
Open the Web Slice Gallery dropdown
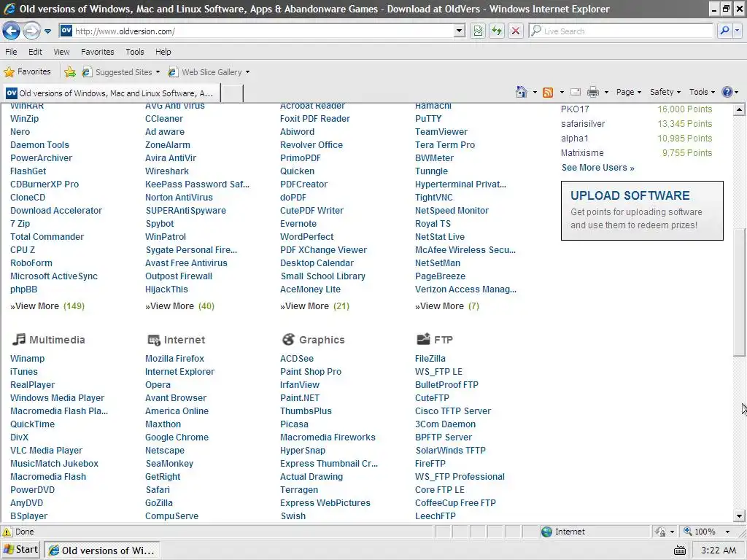pos(209,72)
